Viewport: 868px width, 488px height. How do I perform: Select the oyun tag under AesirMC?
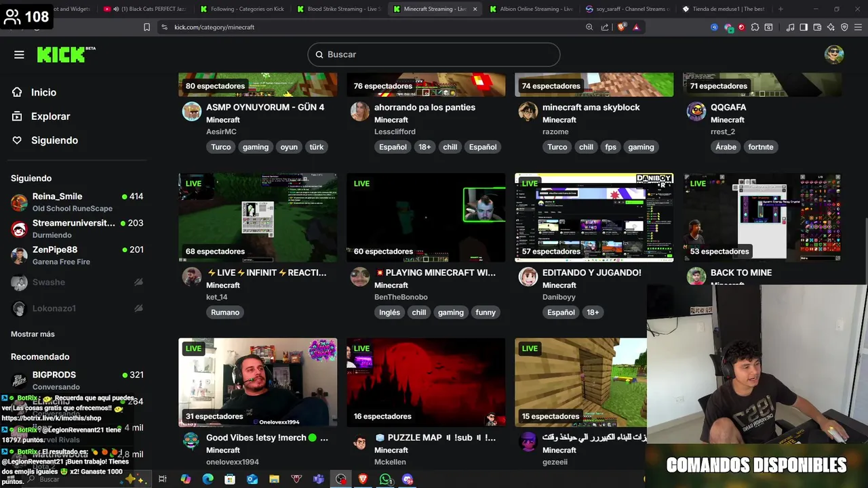click(x=289, y=147)
